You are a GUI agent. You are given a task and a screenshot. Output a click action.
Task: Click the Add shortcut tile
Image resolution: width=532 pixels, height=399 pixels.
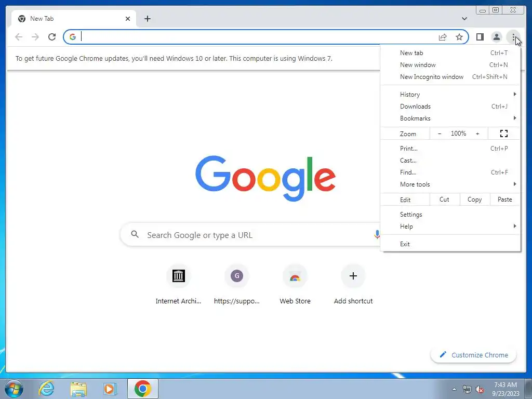[353, 285]
